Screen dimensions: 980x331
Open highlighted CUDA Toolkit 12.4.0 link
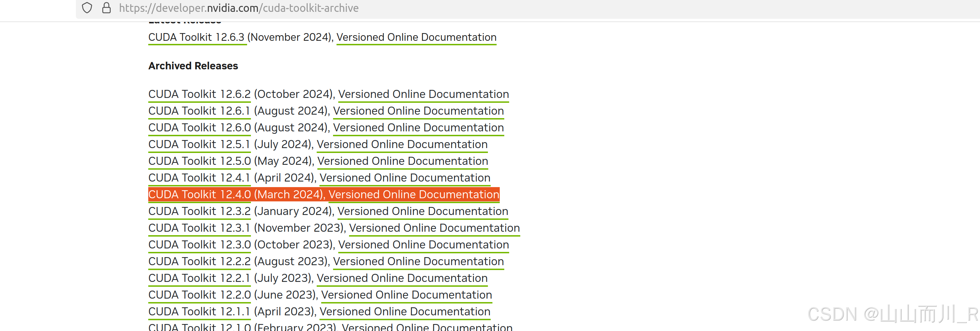pos(199,195)
